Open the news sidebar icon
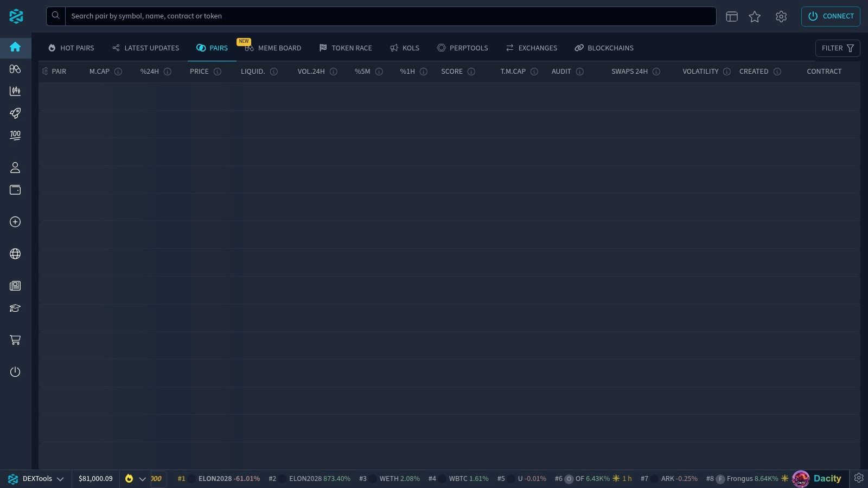This screenshot has height=488, width=868. pyautogui.click(x=15, y=286)
